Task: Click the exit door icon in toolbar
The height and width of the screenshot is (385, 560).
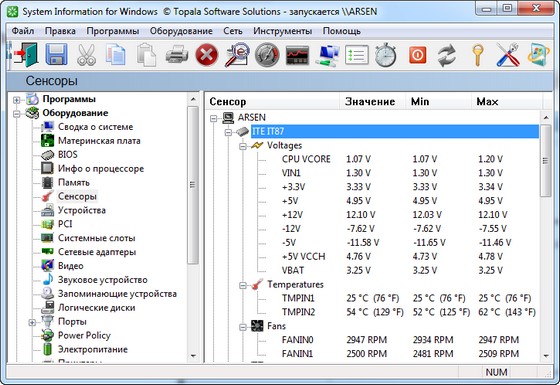Action: 26,55
